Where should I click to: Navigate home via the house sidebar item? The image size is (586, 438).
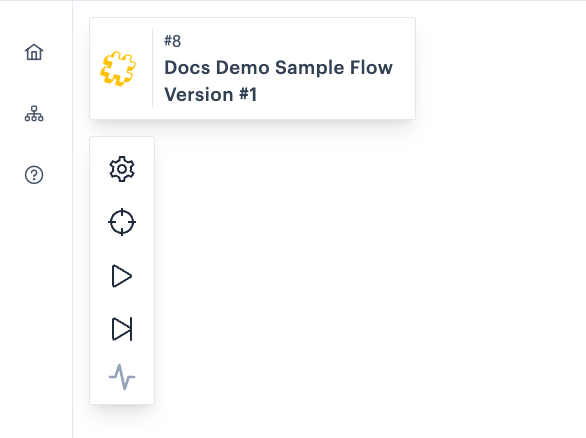tap(34, 52)
